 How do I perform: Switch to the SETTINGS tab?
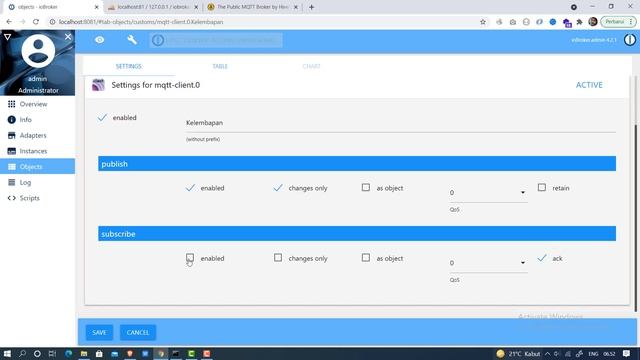[x=129, y=66]
